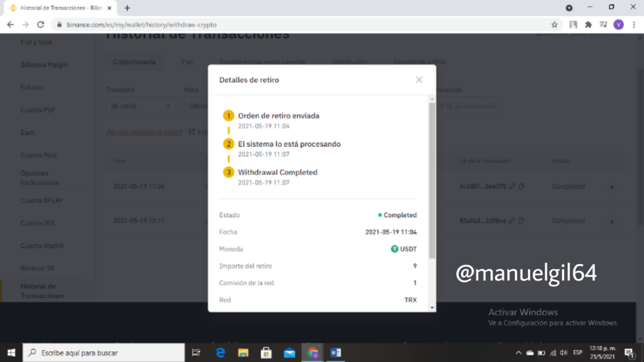Open the Chrome extensions puzzle icon

tap(588, 25)
